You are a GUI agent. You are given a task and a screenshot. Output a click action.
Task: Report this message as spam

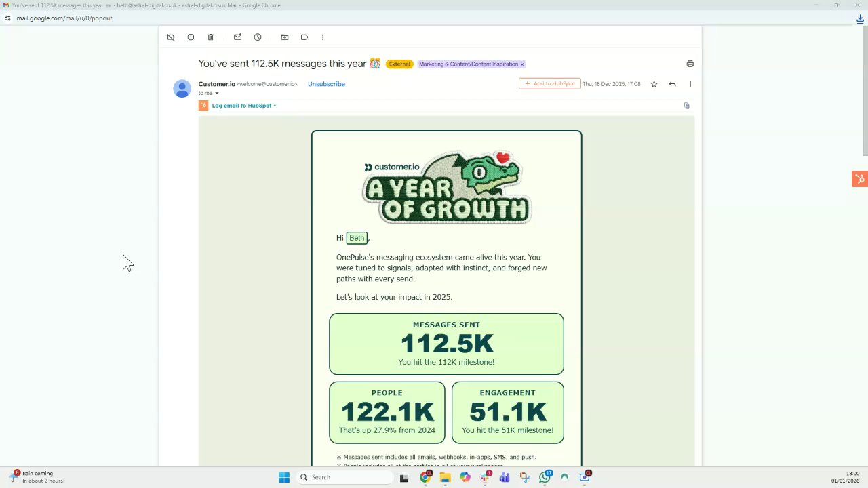point(191,37)
